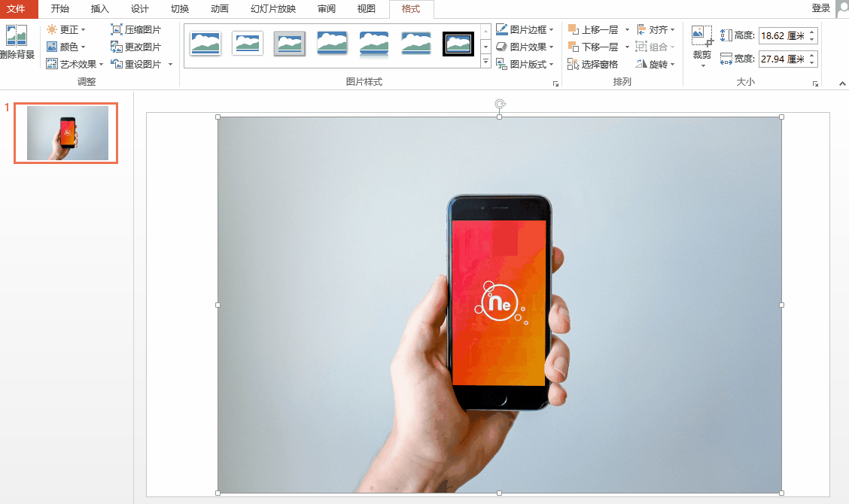This screenshot has height=504, width=849.
Task: Switch to the 插入 (Insert) tab
Action: [x=99, y=9]
